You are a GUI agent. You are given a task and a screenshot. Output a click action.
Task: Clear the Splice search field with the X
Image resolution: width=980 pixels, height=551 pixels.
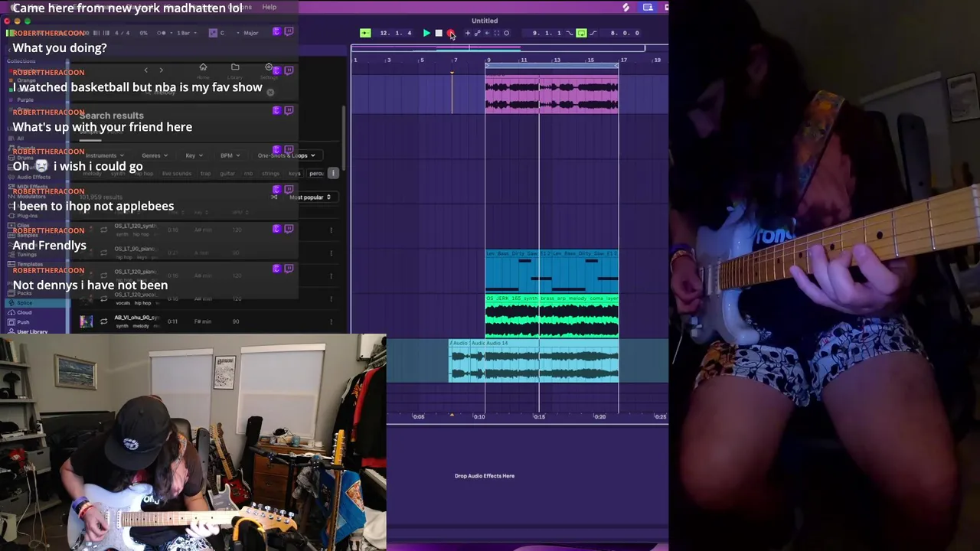pyautogui.click(x=269, y=91)
